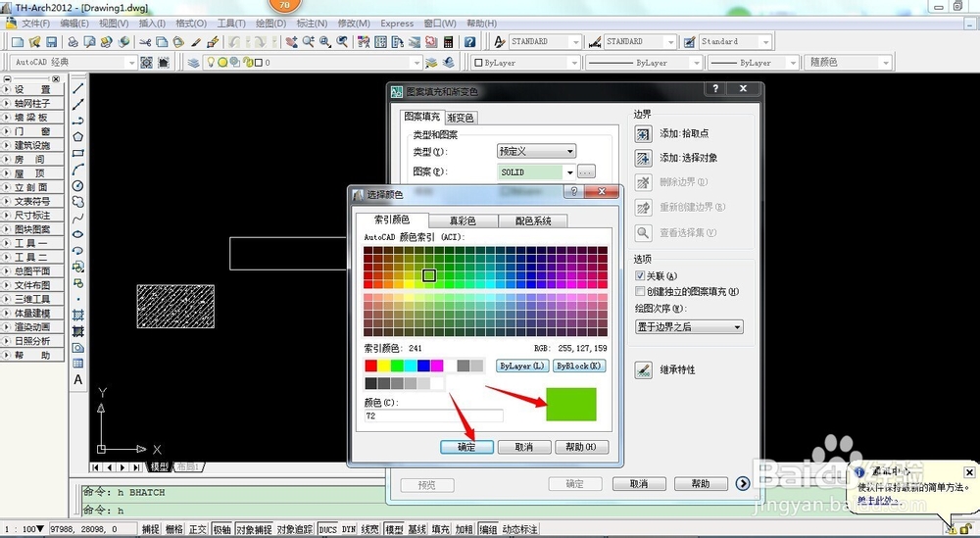
Task: Select the Circle draw tool
Action: (x=78, y=185)
